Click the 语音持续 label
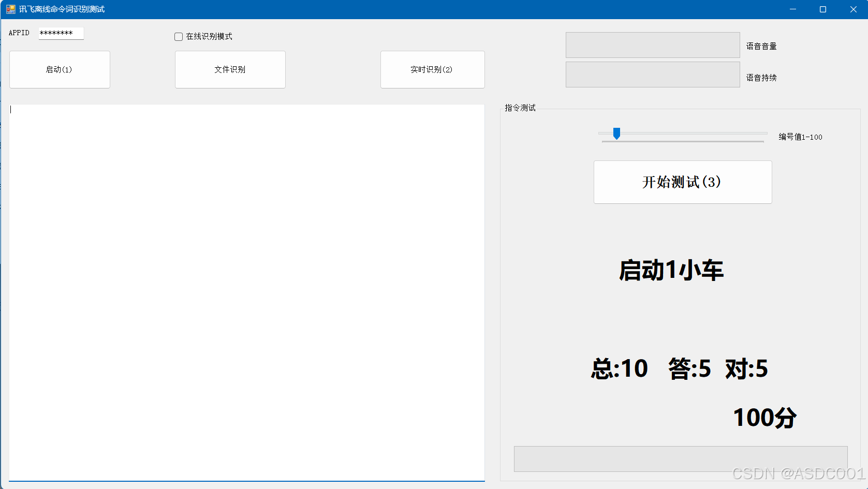 pos(761,78)
